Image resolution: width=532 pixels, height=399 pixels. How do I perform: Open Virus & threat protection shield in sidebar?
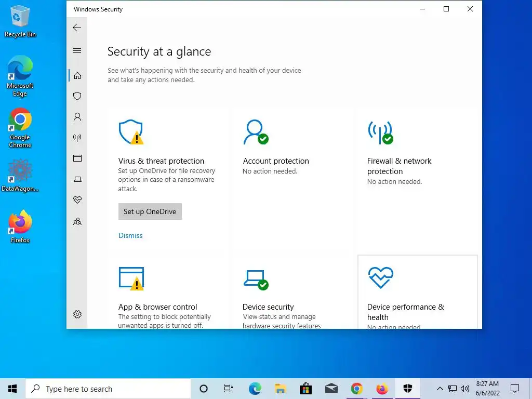(77, 96)
